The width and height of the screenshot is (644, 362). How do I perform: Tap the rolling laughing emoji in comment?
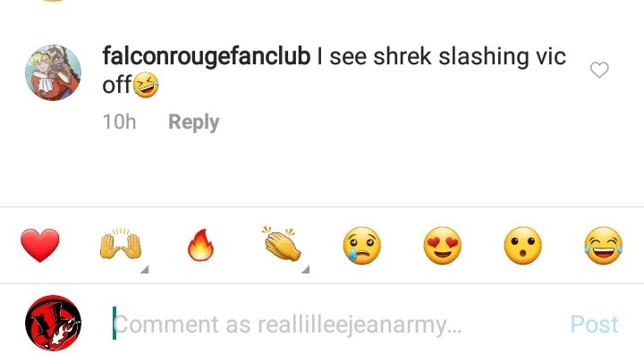[x=146, y=85]
